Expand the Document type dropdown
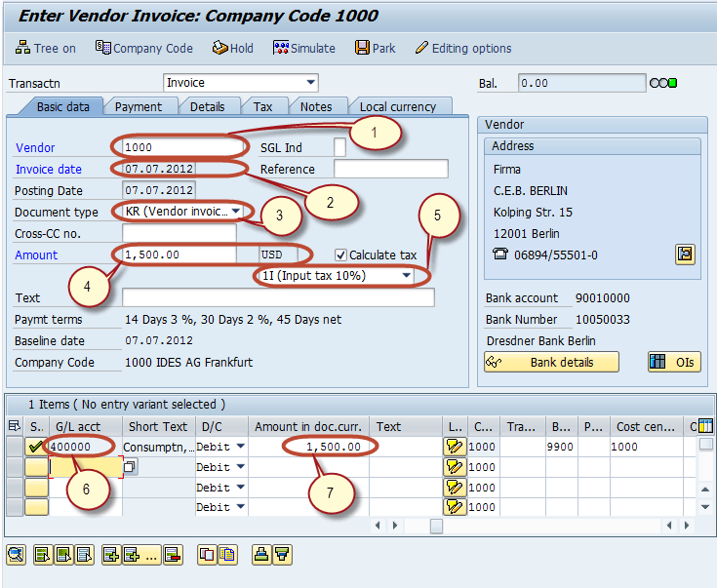Image resolution: width=717 pixels, height=588 pixels. coord(236,212)
